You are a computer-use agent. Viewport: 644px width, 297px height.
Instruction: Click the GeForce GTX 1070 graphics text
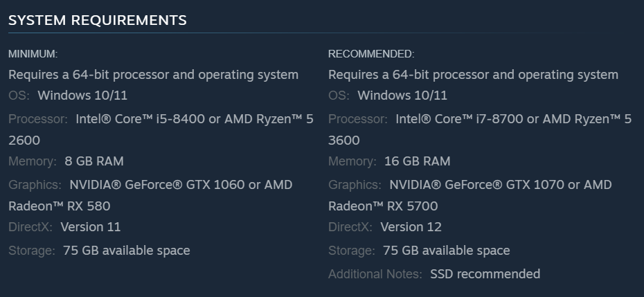[x=505, y=185]
